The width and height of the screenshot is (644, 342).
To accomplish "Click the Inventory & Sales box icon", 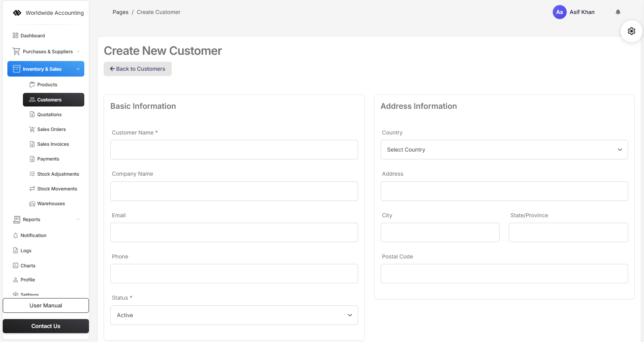I will coord(17,69).
